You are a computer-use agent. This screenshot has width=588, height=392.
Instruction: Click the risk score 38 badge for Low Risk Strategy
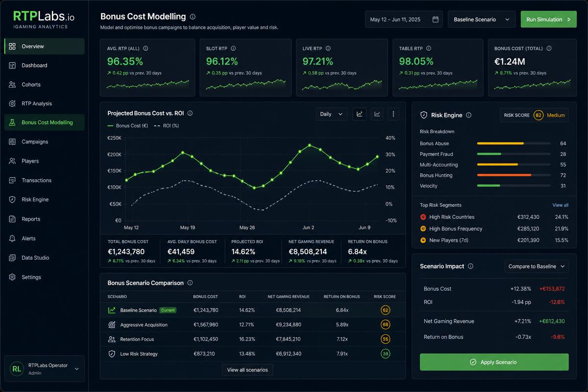click(385, 354)
